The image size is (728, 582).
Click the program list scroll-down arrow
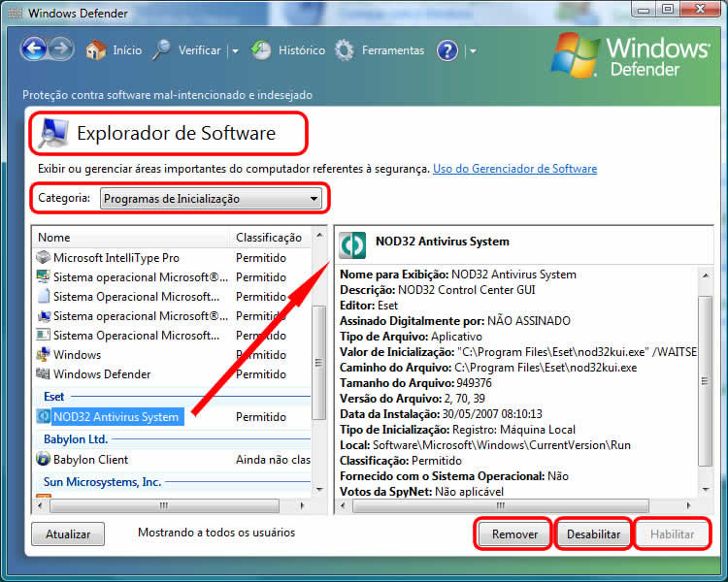(x=319, y=490)
